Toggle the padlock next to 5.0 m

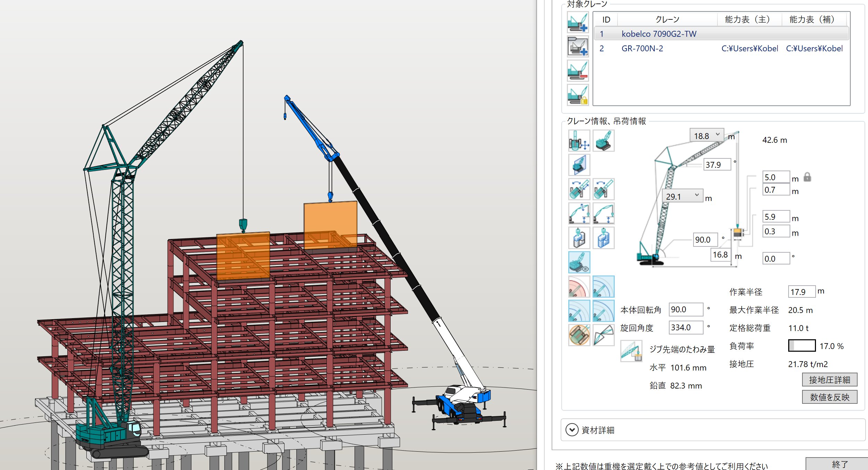point(807,177)
